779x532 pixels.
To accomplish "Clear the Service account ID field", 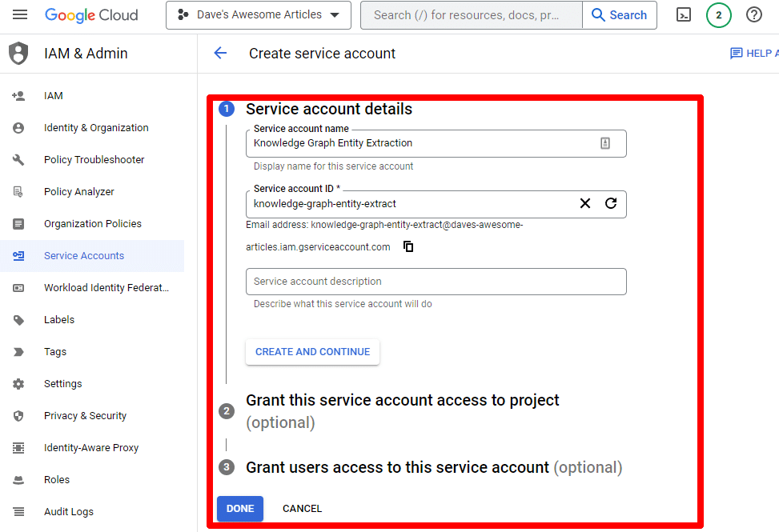I will (x=584, y=204).
